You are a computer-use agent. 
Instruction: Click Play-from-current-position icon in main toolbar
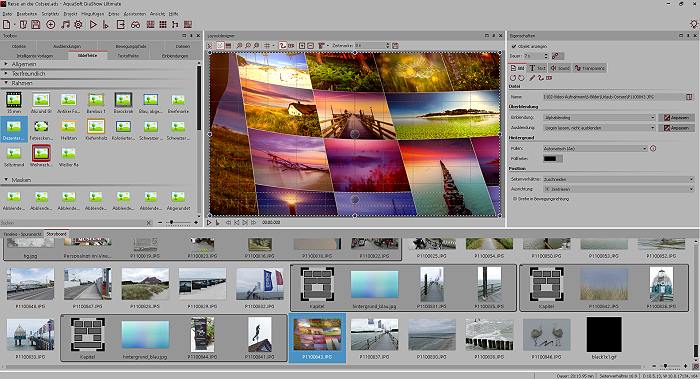point(105,25)
